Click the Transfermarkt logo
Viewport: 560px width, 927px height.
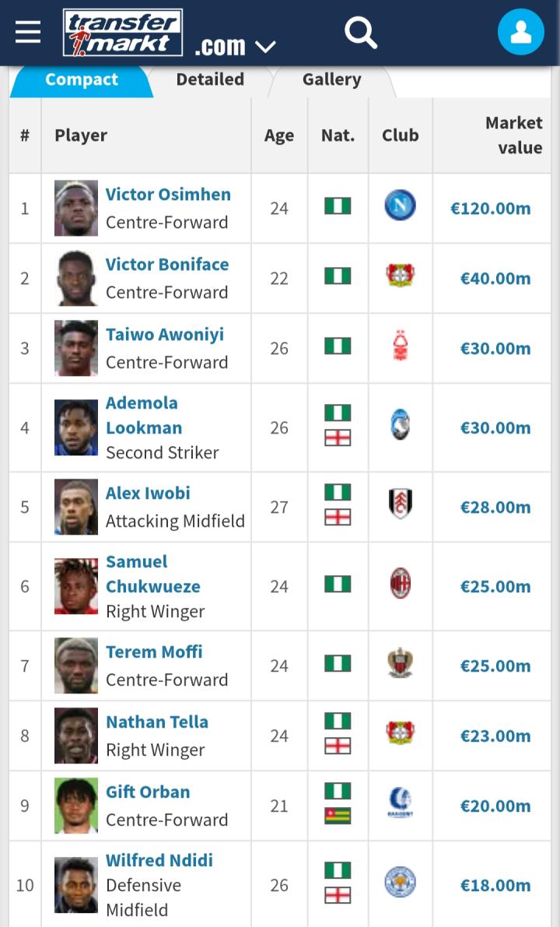123,33
